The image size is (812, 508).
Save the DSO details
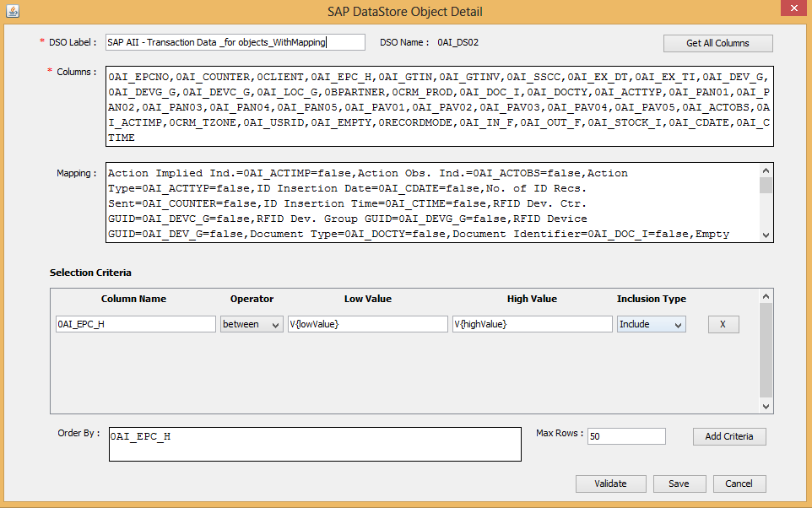click(679, 484)
